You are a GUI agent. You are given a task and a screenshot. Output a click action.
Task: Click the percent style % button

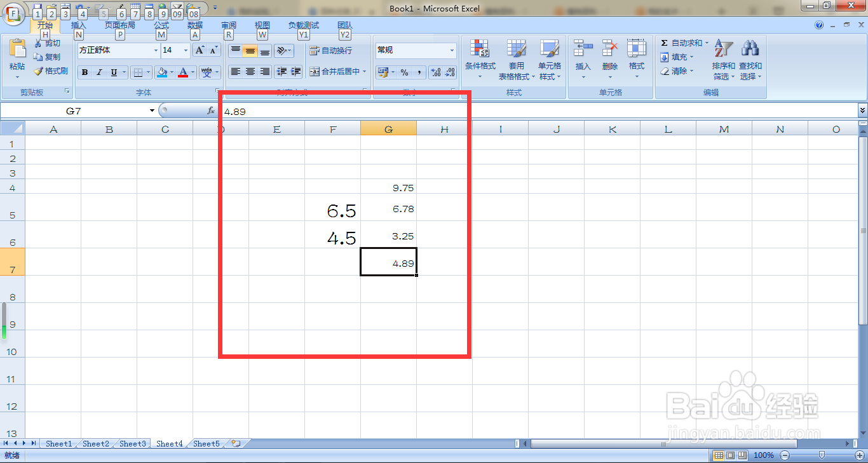404,72
